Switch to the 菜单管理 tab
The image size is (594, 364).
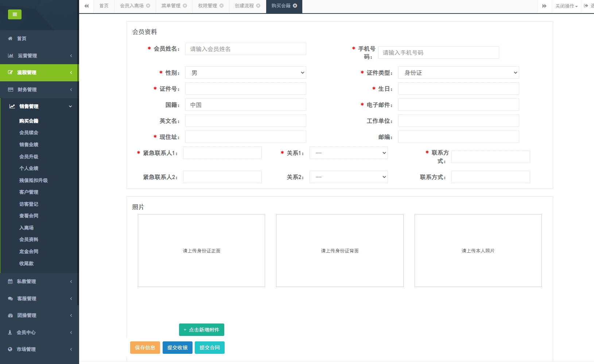[171, 6]
